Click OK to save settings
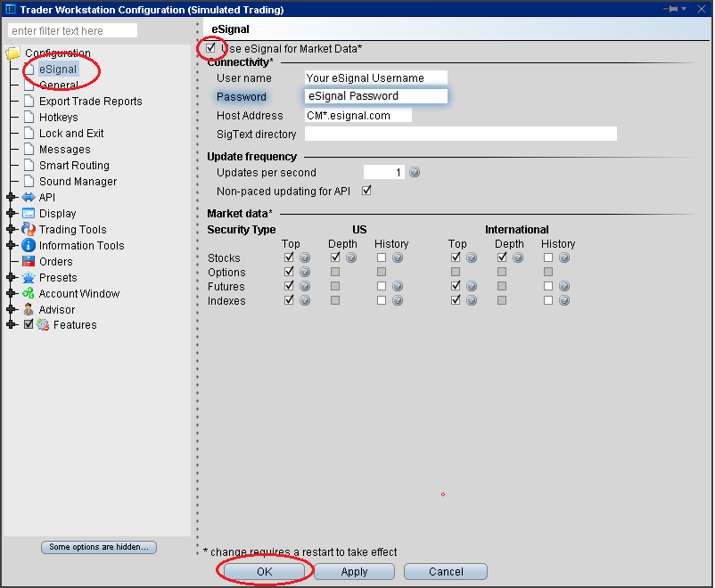The image size is (715, 588). (x=264, y=572)
